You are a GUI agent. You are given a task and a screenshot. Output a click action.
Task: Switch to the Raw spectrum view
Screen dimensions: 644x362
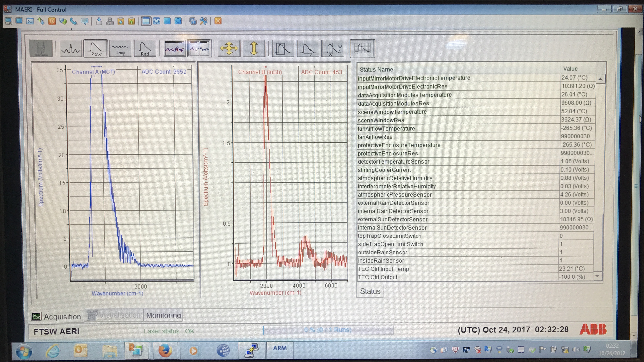(96, 48)
